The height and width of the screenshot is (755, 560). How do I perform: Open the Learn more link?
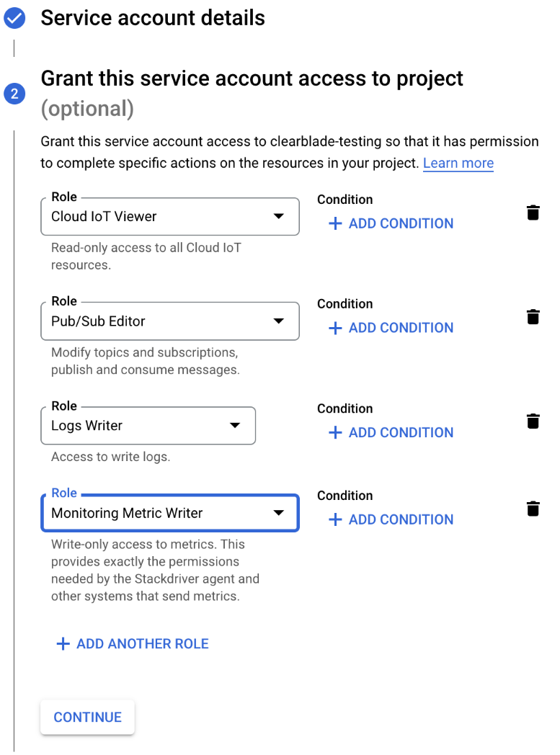click(x=458, y=163)
